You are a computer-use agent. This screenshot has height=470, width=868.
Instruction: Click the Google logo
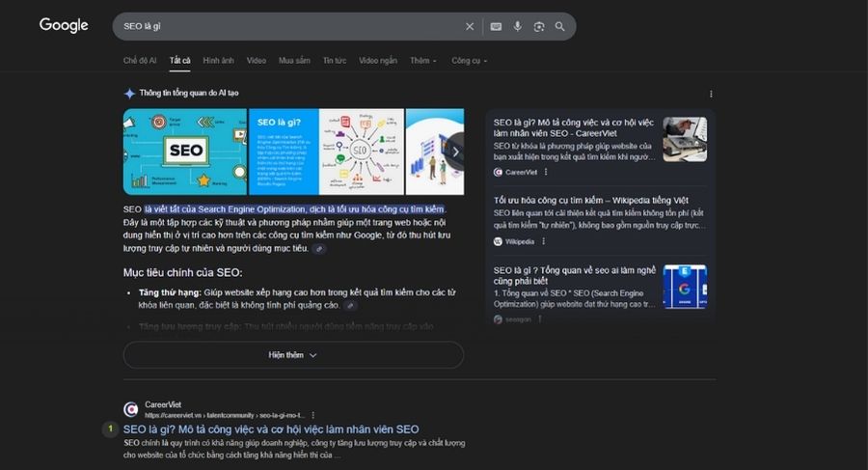point(64,25)
